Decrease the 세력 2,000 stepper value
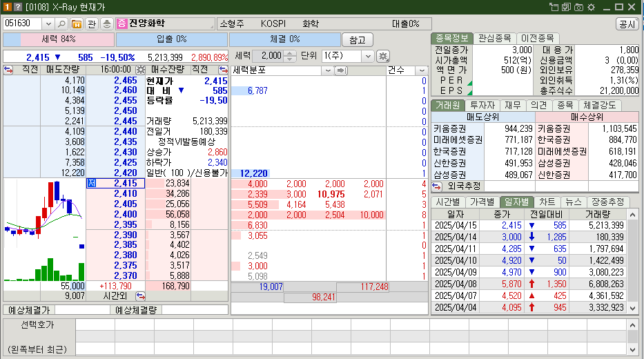 tap(289, 59)
